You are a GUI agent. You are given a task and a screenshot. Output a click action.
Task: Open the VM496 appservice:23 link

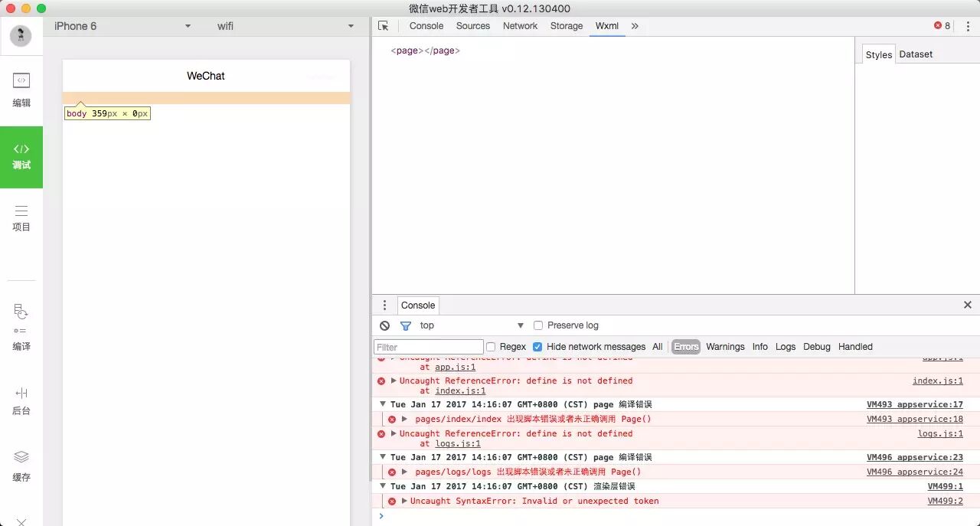click(x=915, y=457)
